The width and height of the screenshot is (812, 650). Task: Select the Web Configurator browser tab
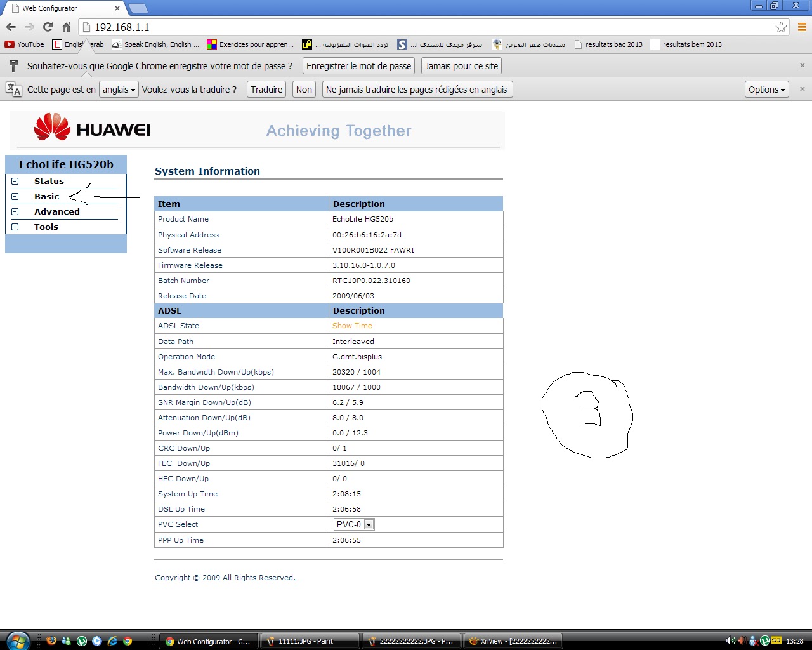(x=63, y=8)
